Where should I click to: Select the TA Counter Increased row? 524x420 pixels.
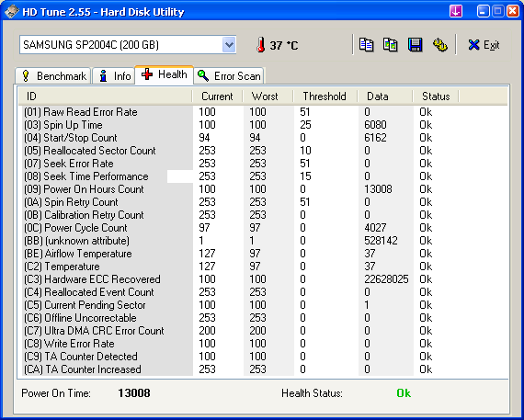click(x=263, y=369)
